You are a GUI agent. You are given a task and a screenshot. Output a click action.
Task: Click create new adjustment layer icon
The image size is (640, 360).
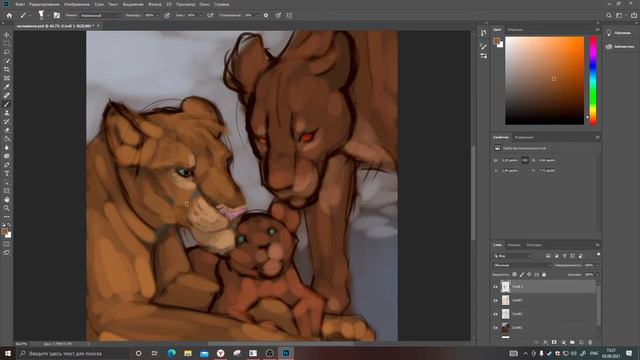[563, 342]
